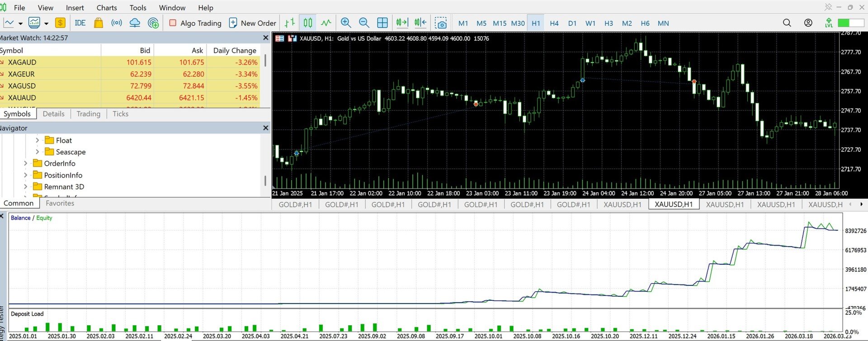Open the Market shopping bag icon
The image size is (868, 341).
(x=98, y=23)
